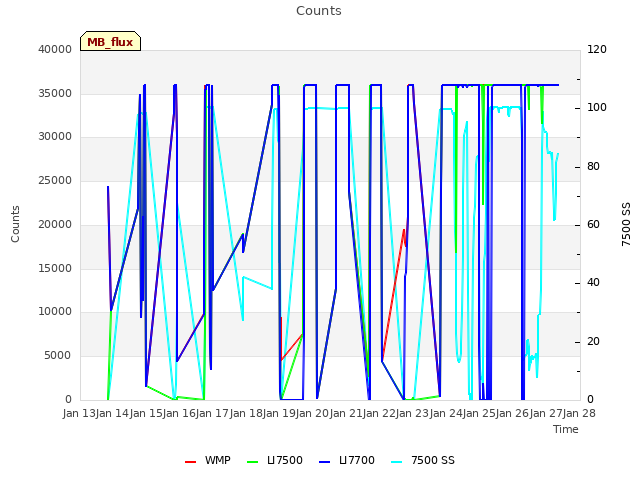Click the Jan 24 x-axis label

(446, 413)
